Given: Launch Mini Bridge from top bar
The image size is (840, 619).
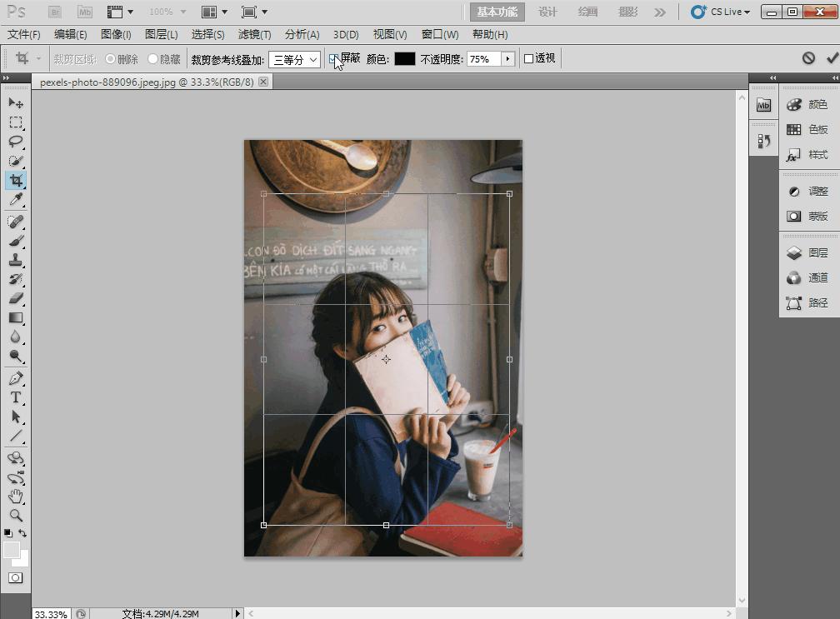Looking at the screenshot, I should (x=85, y=12).
